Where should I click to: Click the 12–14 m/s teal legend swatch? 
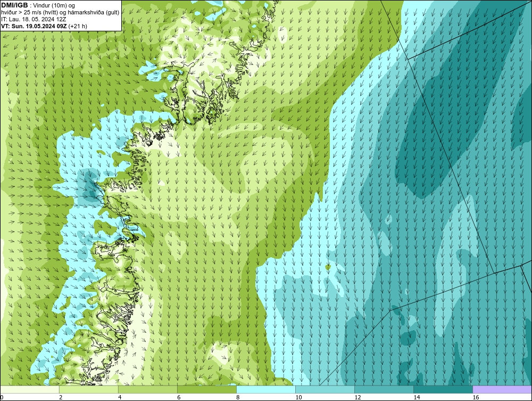[x=384, y=389]
